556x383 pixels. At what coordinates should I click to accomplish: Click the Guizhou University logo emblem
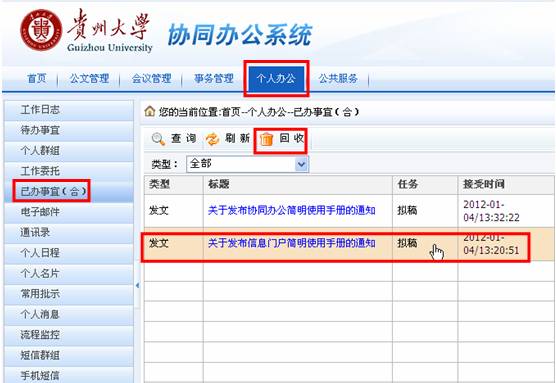pyautogui.click(x=41, y=30)
